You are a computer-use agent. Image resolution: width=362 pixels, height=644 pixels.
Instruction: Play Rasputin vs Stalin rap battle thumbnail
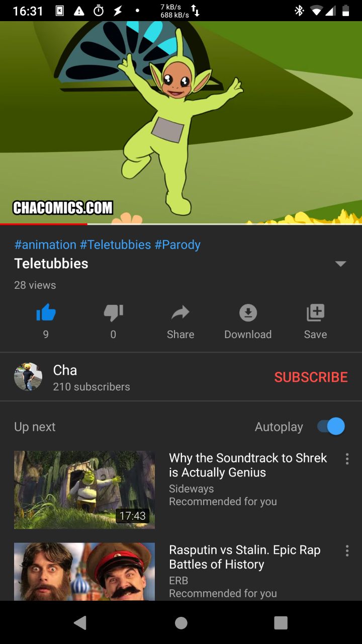coord(84,572)
